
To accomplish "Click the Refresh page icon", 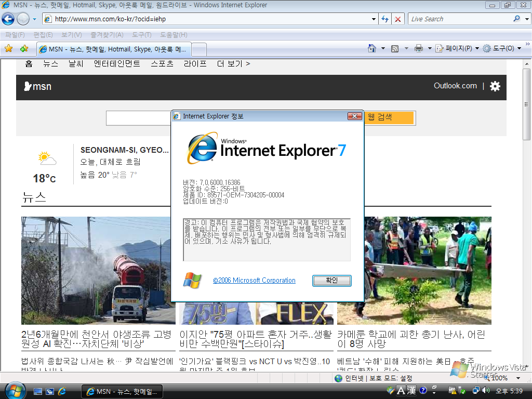I will [385, 19].
